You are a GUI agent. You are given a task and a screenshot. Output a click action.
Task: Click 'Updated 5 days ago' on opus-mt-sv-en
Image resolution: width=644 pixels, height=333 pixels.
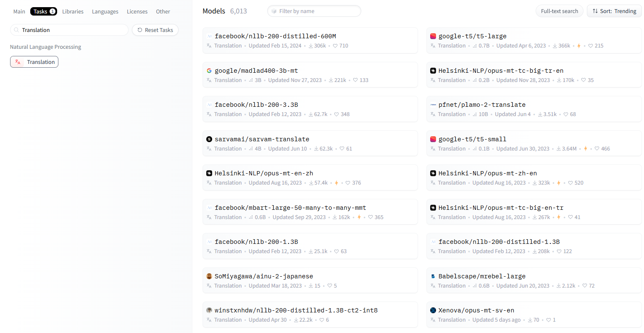(x=497, y=320)
